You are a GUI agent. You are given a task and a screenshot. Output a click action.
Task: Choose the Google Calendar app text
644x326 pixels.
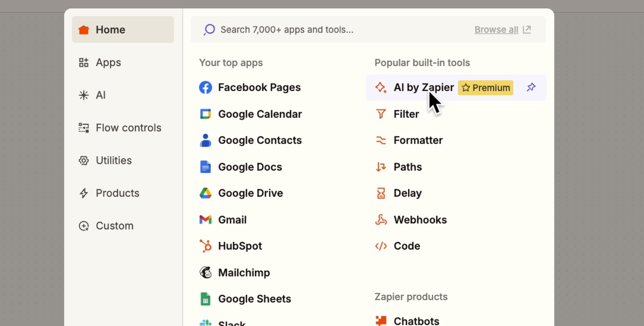tap(260, 114)
